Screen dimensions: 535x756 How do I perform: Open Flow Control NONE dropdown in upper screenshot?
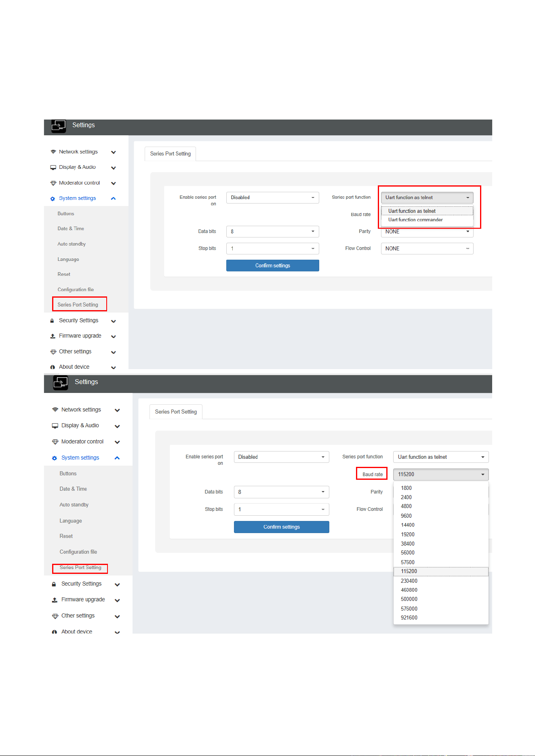(427, 249)
